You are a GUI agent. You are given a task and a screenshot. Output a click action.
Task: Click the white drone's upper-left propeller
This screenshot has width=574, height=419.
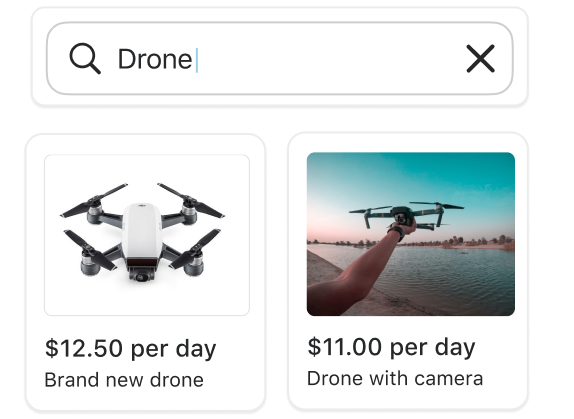coord(94,201)
